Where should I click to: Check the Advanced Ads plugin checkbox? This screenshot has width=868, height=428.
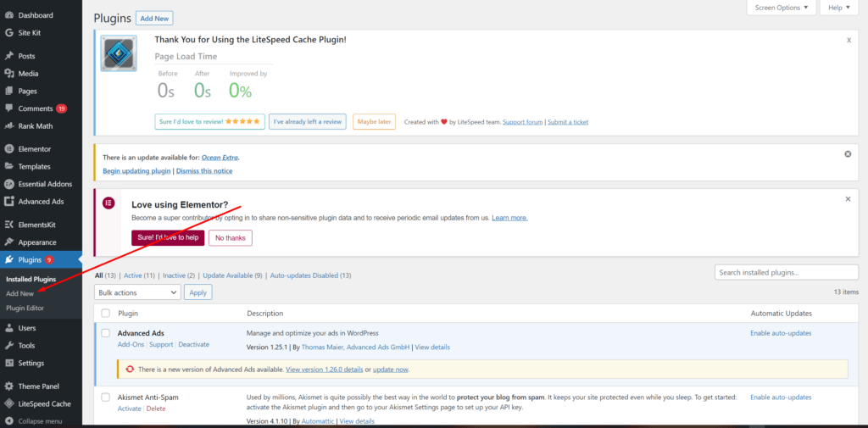[x=106, y=333]
